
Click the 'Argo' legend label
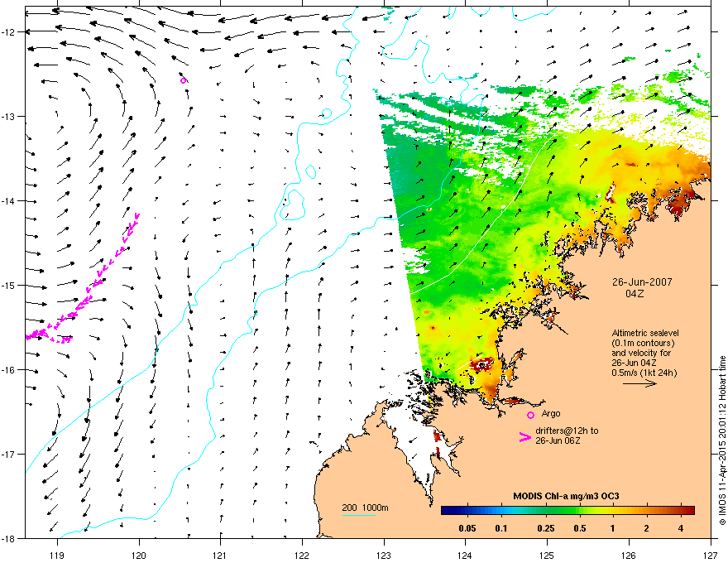551,413
